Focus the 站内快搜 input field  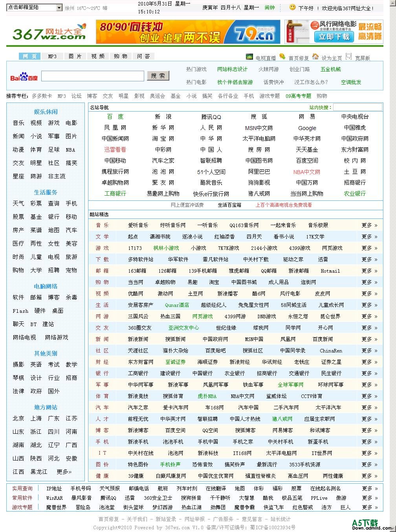pyautogui.click(x=357, y=107)
